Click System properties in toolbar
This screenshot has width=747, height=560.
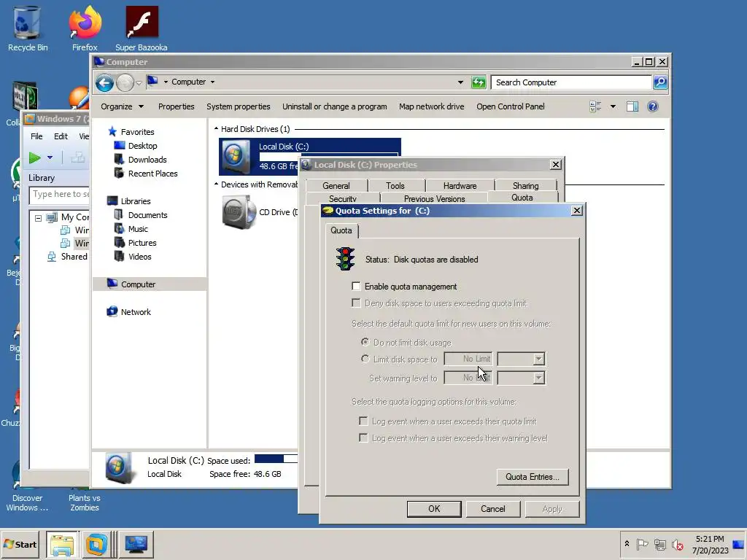pos(239,106)
